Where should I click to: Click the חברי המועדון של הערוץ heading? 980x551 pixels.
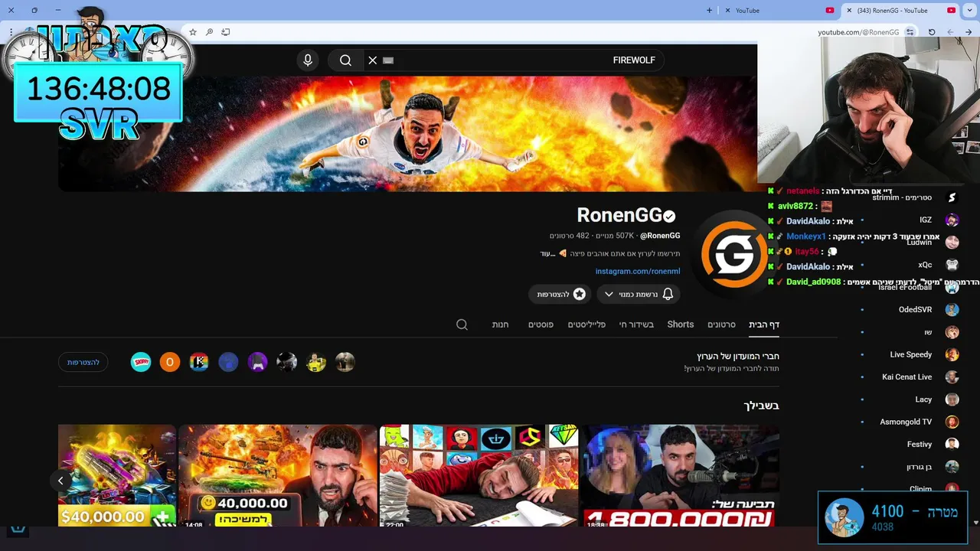738,357
